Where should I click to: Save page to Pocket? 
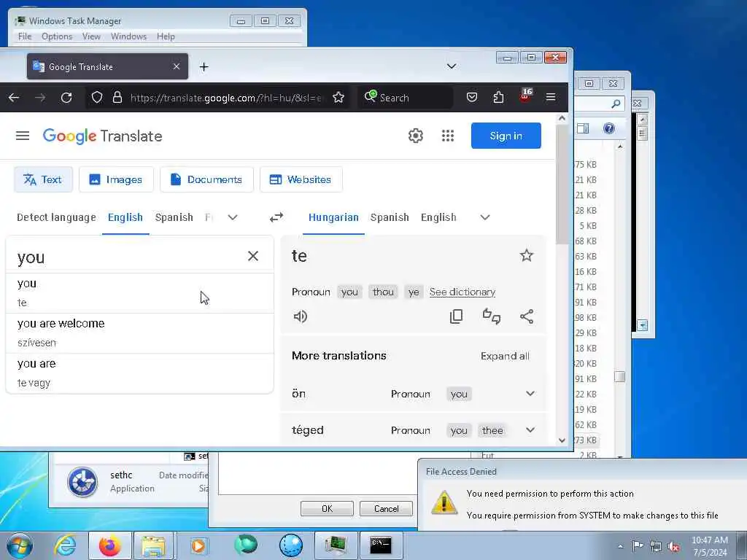click(x=472, y=98)
